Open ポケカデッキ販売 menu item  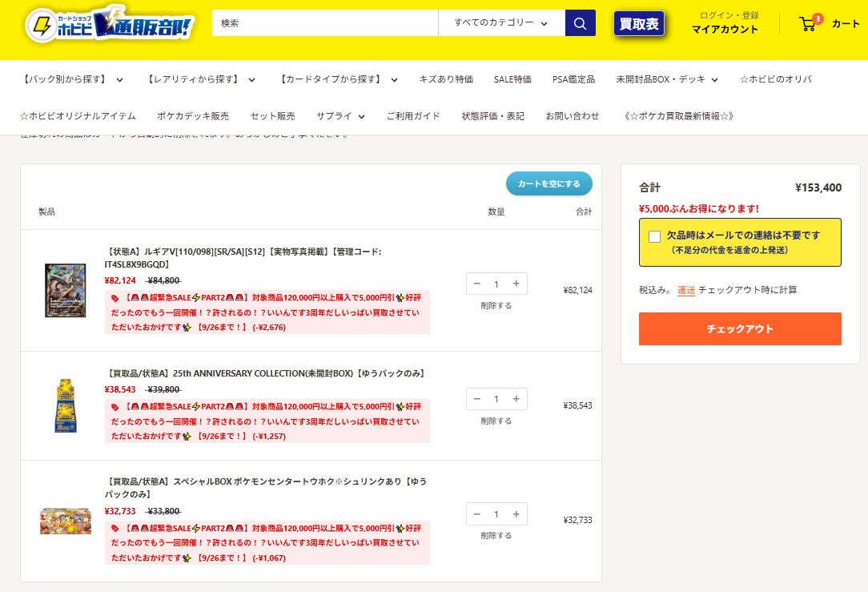point(193,115)
